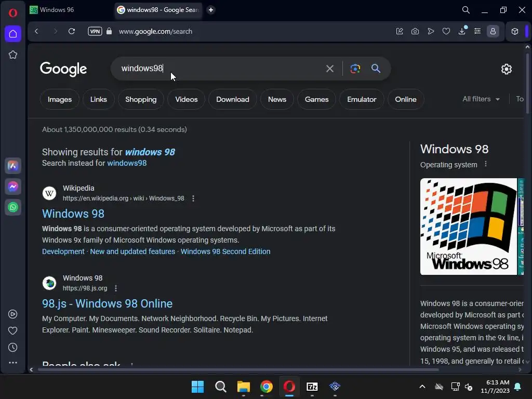Viewport: 532px width, 399px height.
Task: Select the Emulator filter chip
Action: tap(362, 99)
